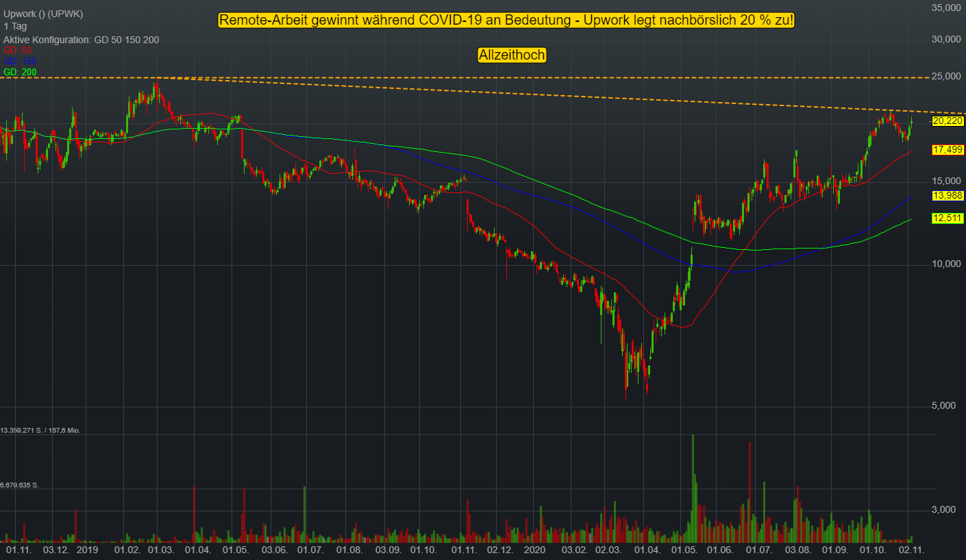Select the green GD: 200 legend entry
Viewport: 966px width, 560px height.
(x=20, y=72)
